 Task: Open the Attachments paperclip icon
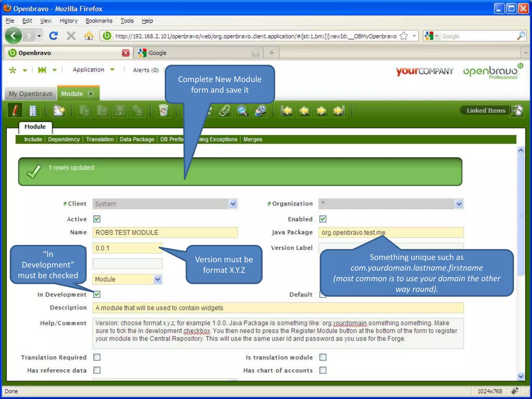click(x=224, y=111)
